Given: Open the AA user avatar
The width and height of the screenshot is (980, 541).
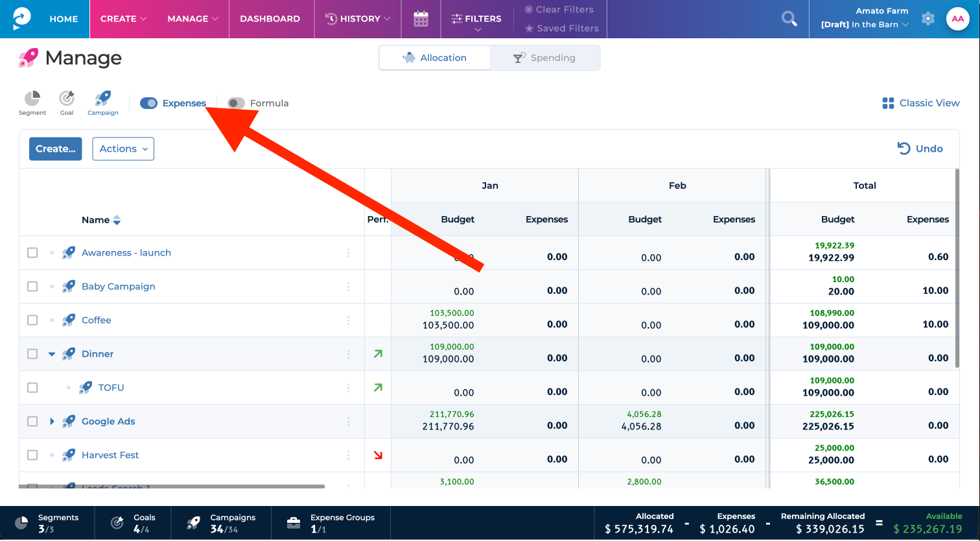Looking at the screenshot, I should coord(957,19).
